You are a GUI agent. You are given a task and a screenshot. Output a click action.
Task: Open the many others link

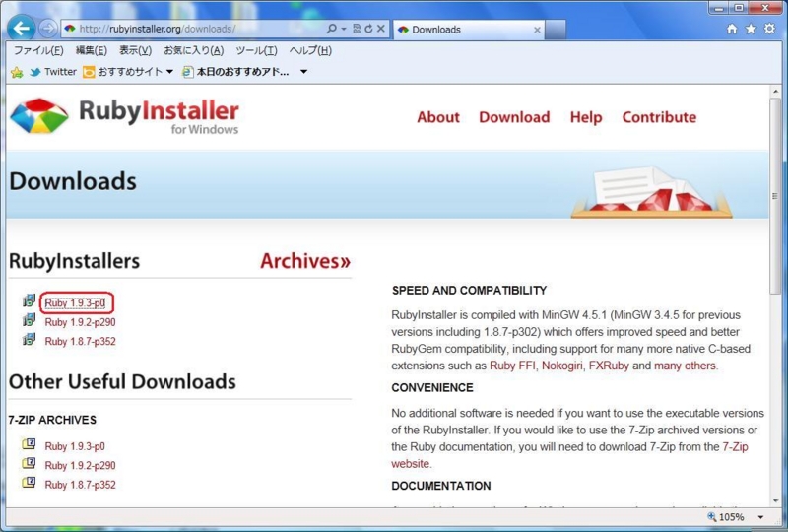pos(685,366)
